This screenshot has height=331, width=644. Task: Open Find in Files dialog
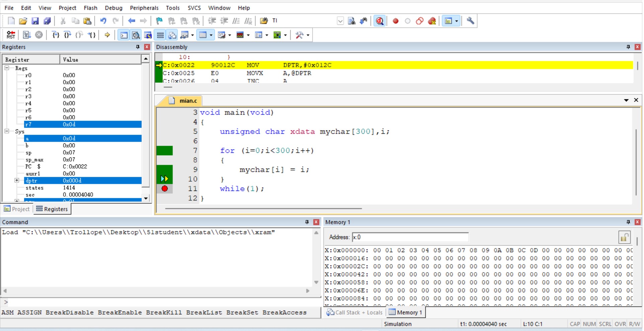pyautogui.click(x=264, y=21)
